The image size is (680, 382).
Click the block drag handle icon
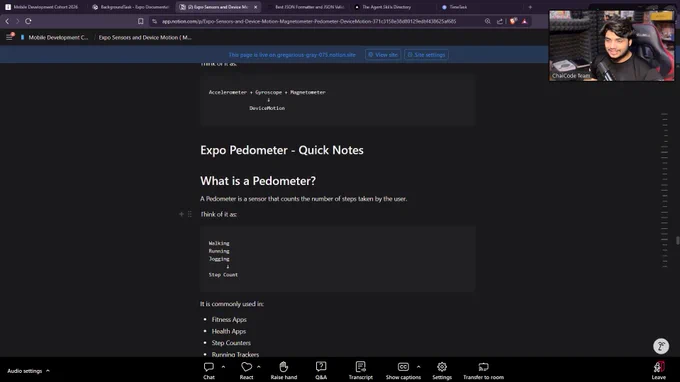pyautogui.click(x=190, y=214)
